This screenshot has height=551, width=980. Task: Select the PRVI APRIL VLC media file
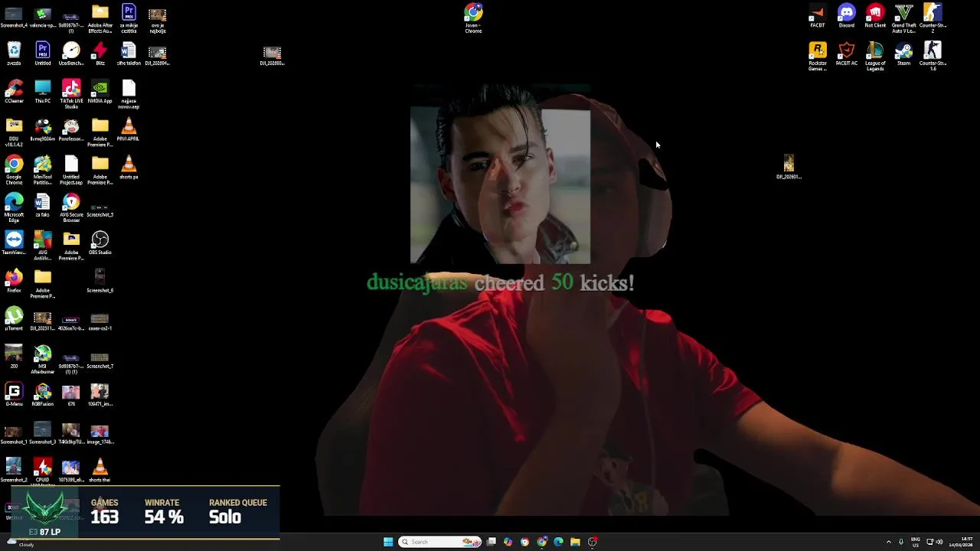128,129
